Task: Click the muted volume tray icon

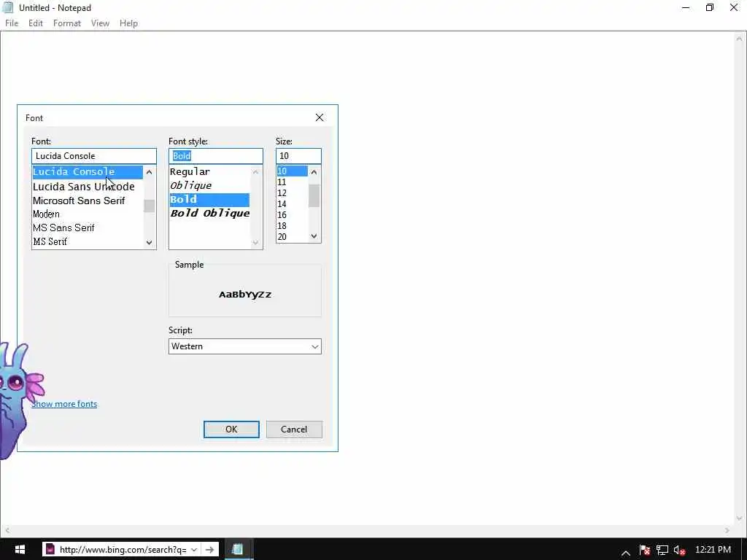Action: pyautogui.click(x=680, y=550)
